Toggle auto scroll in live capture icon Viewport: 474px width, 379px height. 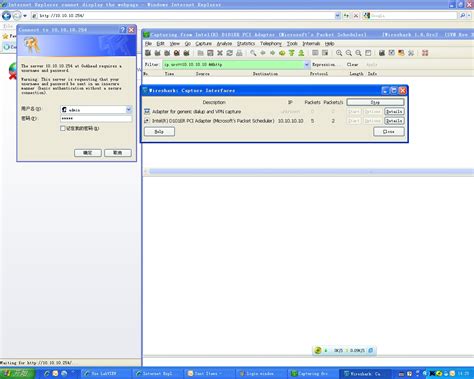pos(325,53)
